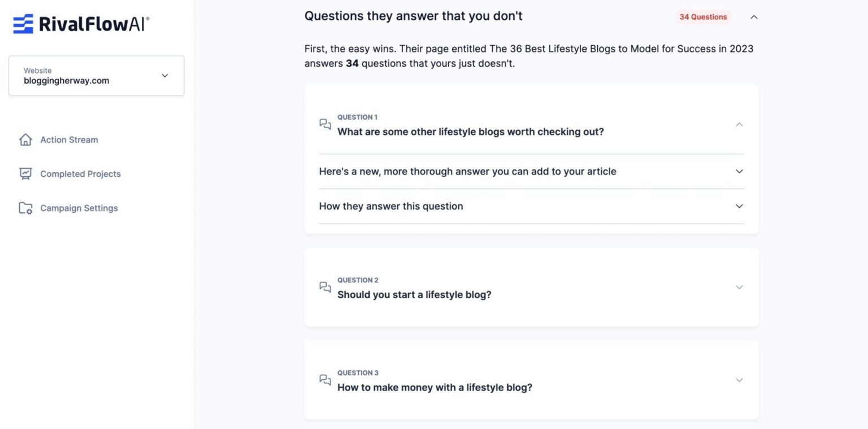Open the website selector dropdown

(x=164, y=75)
